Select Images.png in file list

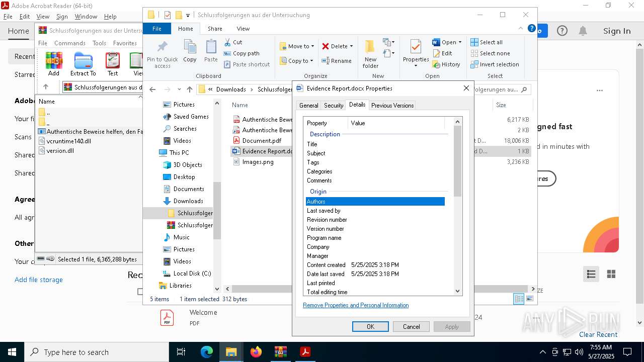pos(258,162)
